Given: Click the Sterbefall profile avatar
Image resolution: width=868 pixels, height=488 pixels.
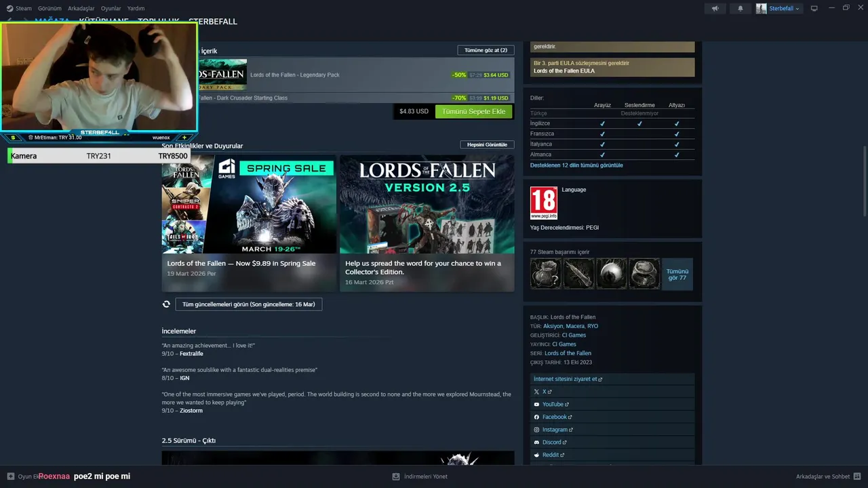Looking at the screenshot, I should point(762,8).
